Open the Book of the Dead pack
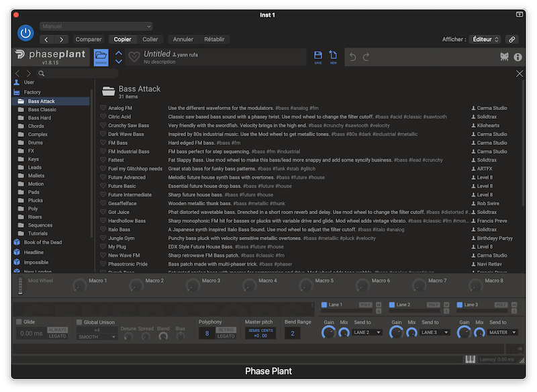This screenshot has height=392, width=537. coord(43,242)
